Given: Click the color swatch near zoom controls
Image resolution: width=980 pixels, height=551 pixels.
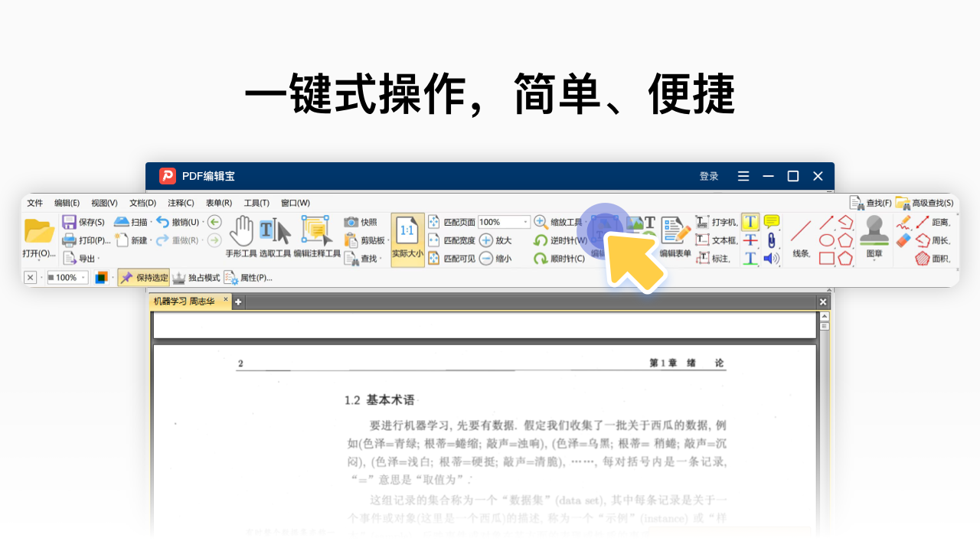Looking at the screenshot, I should [x=100, y=277].
